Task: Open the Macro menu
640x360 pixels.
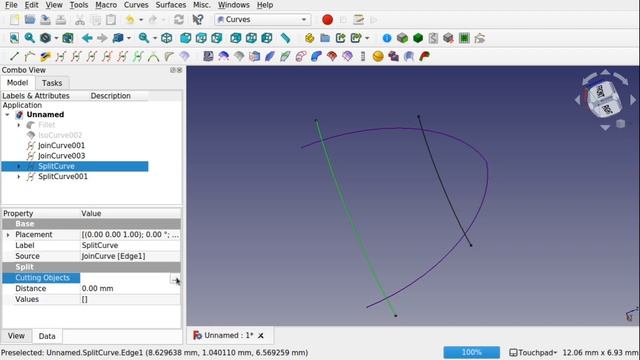Action: click(x=106, y=5)
